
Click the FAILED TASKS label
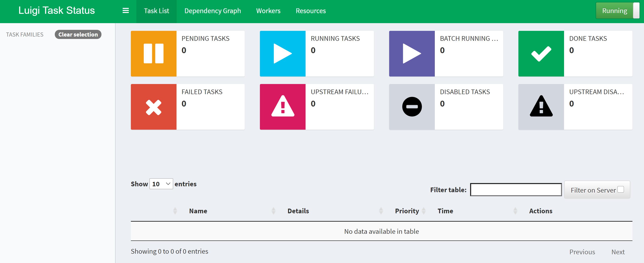(202, 92)
